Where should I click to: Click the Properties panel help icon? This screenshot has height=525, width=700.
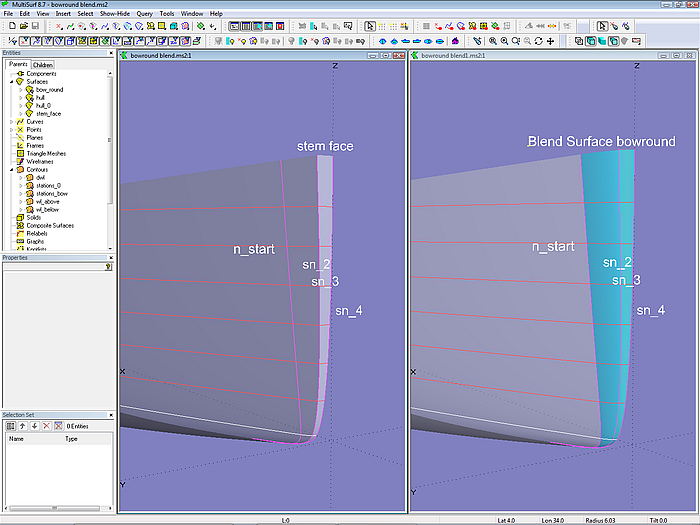click(x=109, y=267)
